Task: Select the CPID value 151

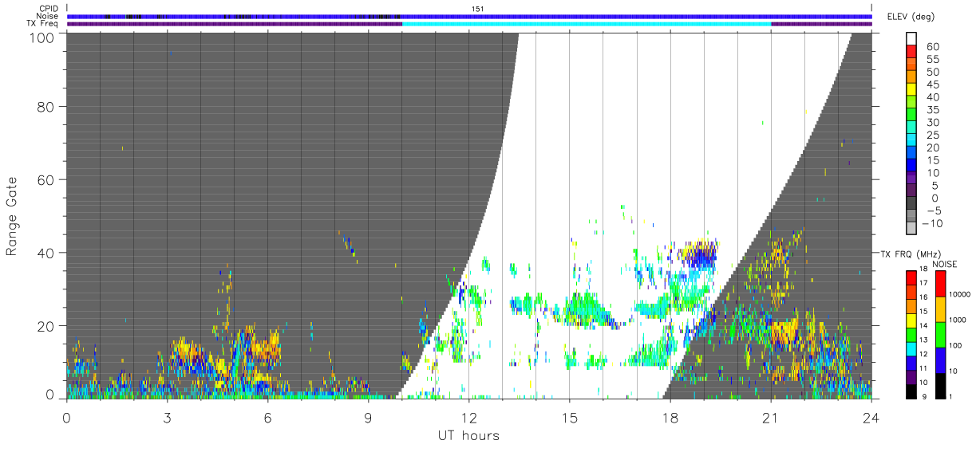Action: [x=477, y=9]
